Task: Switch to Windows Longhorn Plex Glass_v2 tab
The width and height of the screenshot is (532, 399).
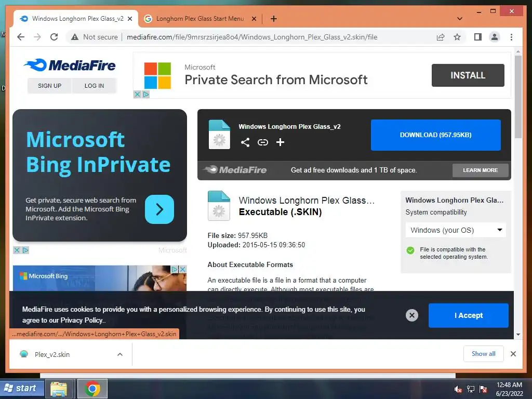Action: tap(76, 19)
